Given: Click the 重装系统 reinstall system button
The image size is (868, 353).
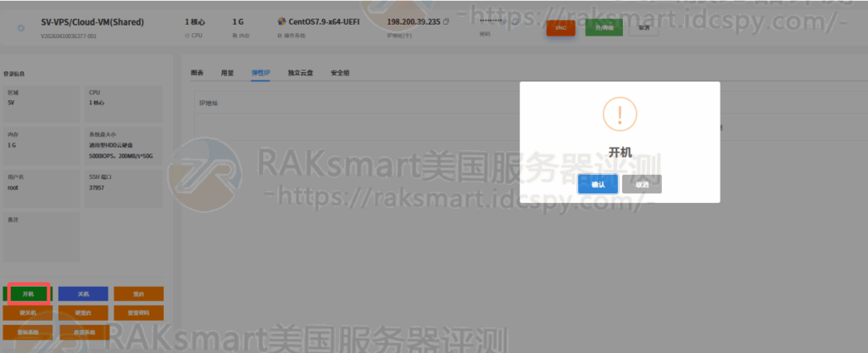Looking at the screenshot, I should [x=28, y=332].
